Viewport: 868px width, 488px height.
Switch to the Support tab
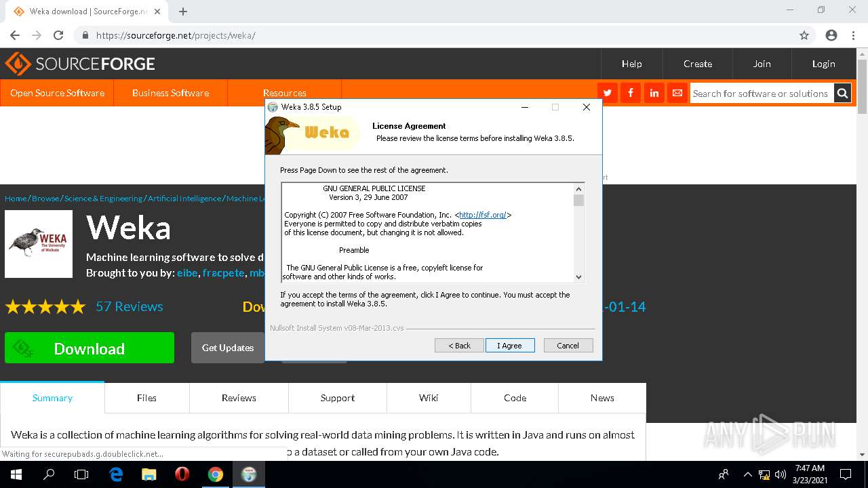[338, 398]
